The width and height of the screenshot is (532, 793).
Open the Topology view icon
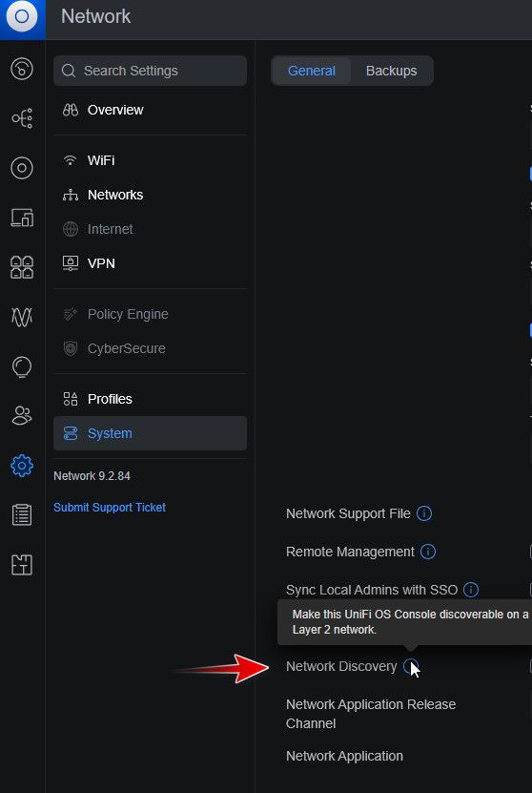click(x=22, y=118)
